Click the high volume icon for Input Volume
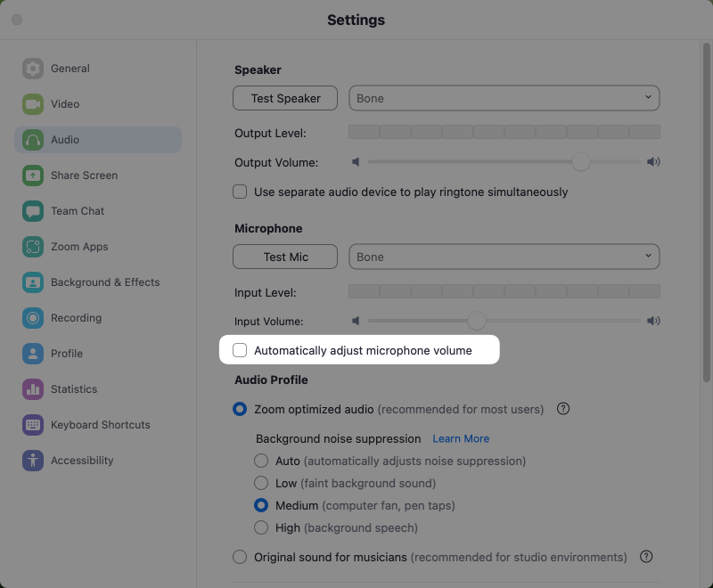713x588 pixels. point(653,321)
